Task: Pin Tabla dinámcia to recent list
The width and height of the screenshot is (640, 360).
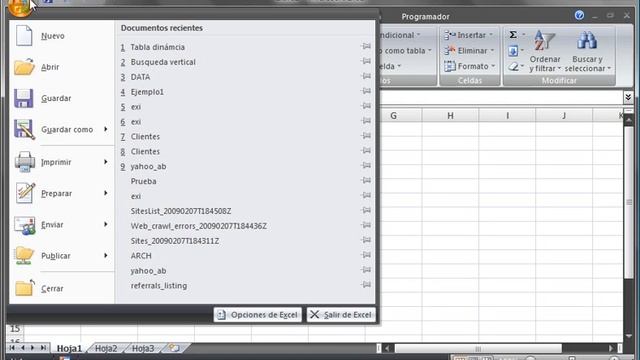Action: [366, 47]
